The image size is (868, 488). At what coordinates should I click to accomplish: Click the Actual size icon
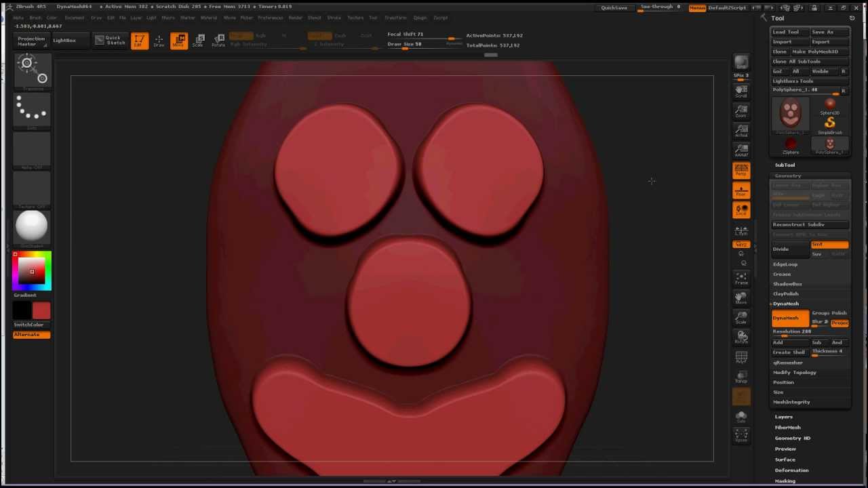click(741, 130)
